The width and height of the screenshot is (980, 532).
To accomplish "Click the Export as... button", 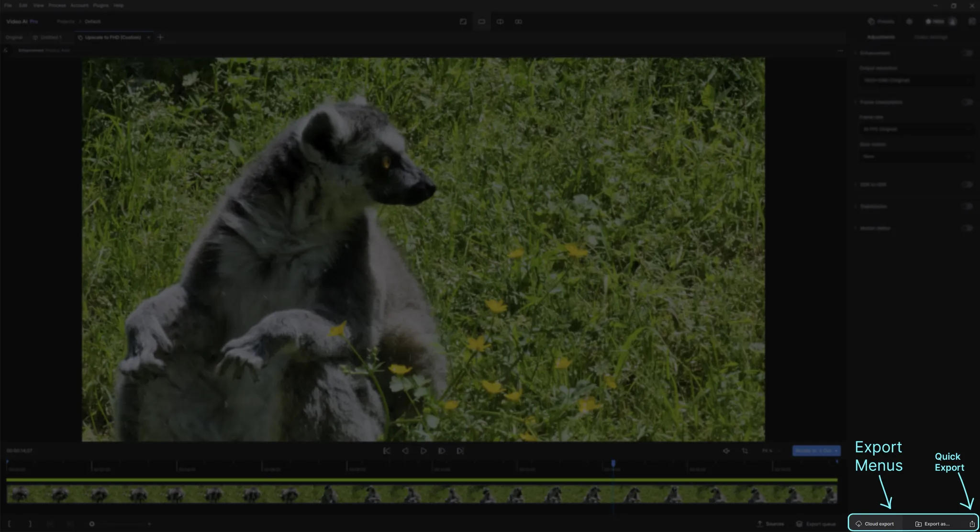I will coord(932,524).
